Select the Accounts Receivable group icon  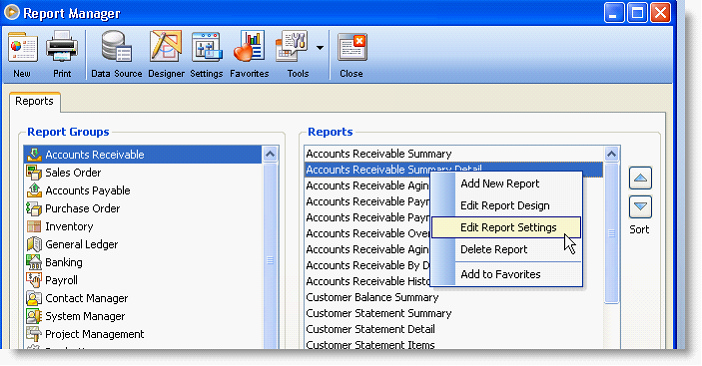point(34,155)
